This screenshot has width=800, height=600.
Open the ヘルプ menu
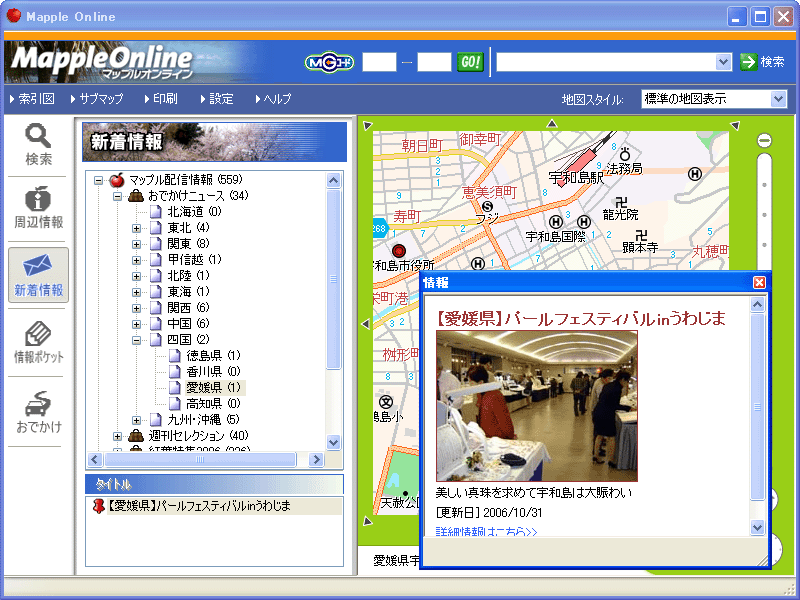tap(273, 98)
